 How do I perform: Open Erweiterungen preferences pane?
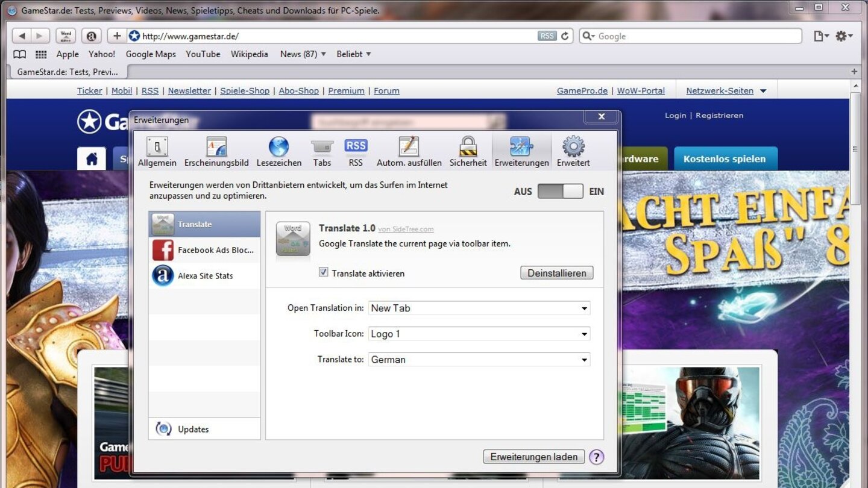pyautogui.click(x=522, y=151)
